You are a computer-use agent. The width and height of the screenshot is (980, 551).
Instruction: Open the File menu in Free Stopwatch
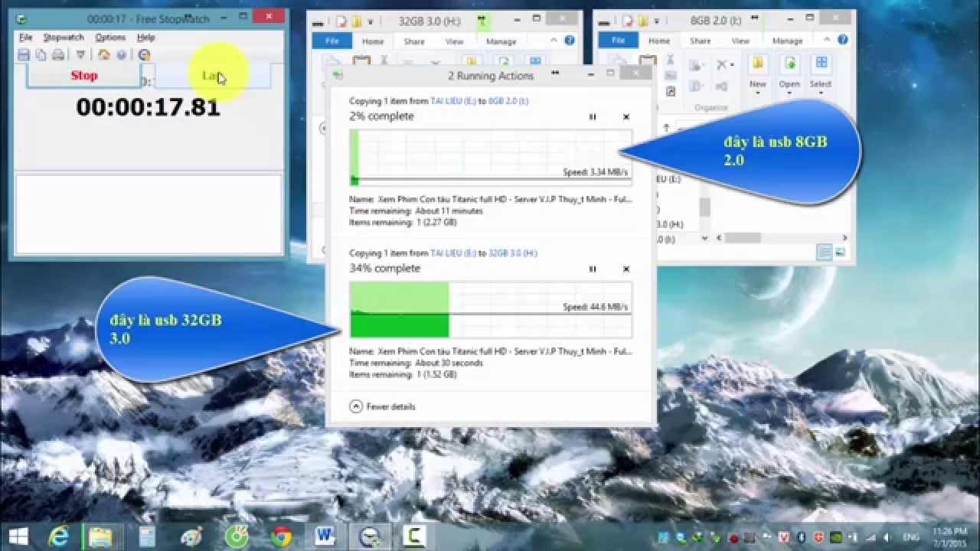tap(25, 37)
